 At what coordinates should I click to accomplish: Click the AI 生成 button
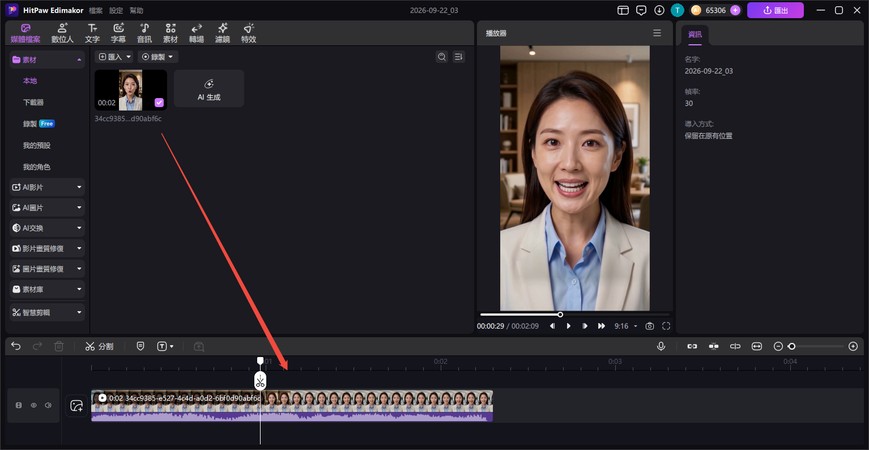click(209, 89)
